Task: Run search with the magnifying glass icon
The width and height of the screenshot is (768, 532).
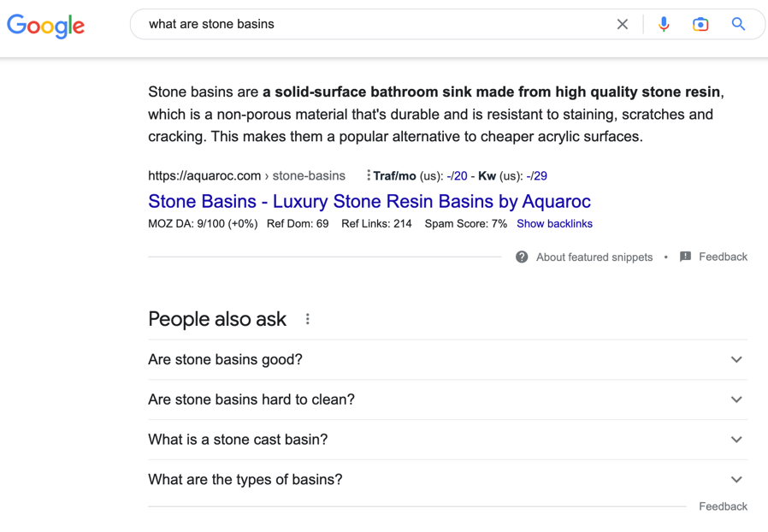Action: click(738, 24)
